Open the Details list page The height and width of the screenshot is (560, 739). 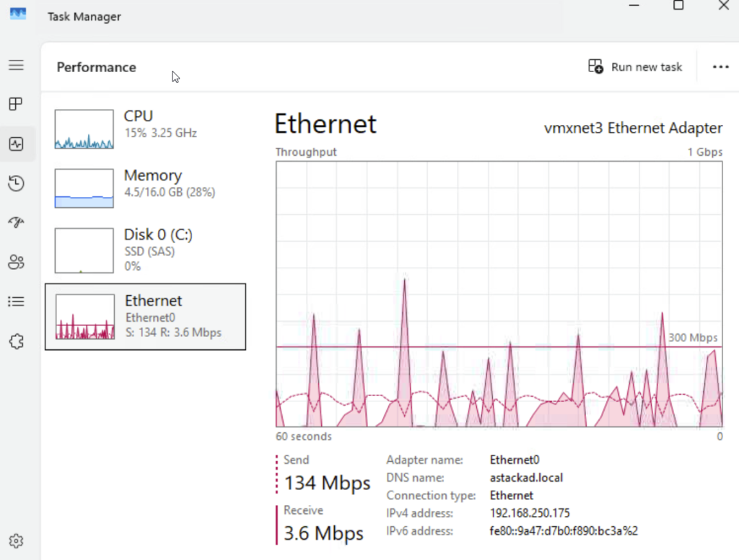click(x=16, y=302)
